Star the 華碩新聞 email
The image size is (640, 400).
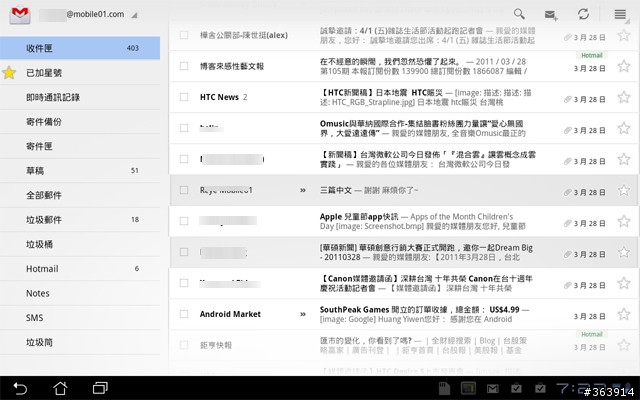click(624, 252)
